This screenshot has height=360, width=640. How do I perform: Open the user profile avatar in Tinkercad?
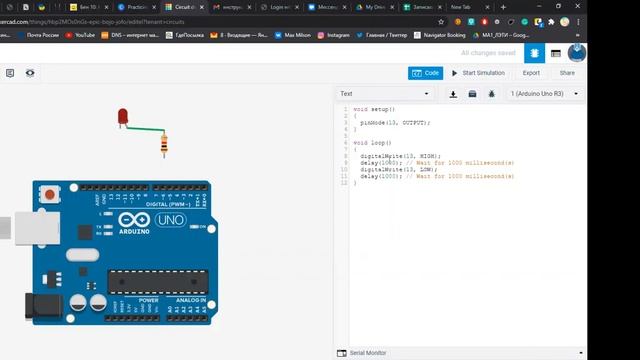pos(577,53)
